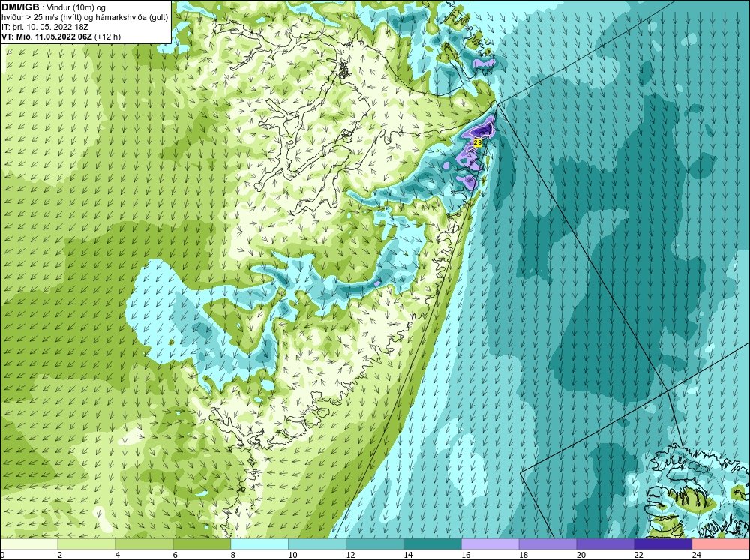
Task: Click the legend label '12'
Action: (350, 555)
